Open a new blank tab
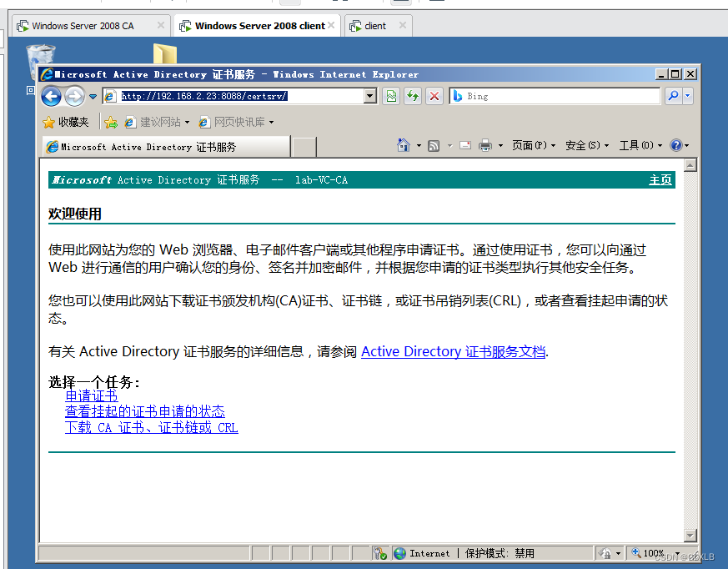Viewport: 728px width, 569px height. (304, 147)
